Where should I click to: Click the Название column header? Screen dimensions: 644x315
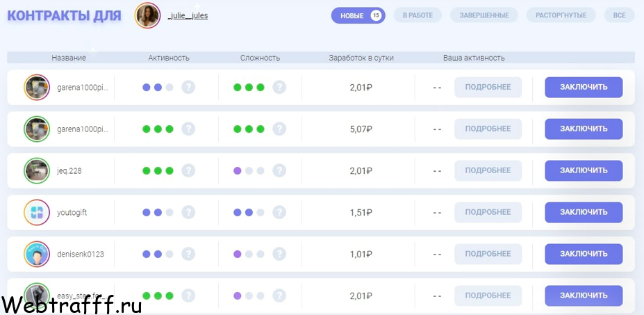(x=69, y=58)
